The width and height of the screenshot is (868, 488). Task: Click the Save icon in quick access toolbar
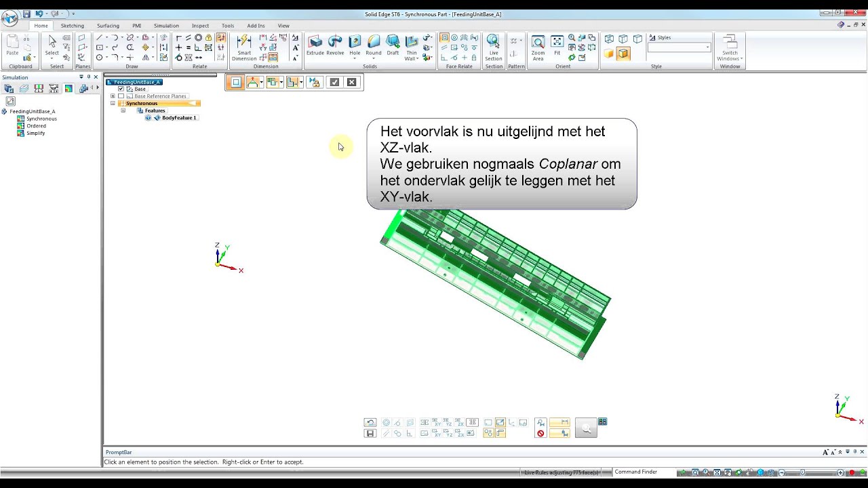pos(26,14)
